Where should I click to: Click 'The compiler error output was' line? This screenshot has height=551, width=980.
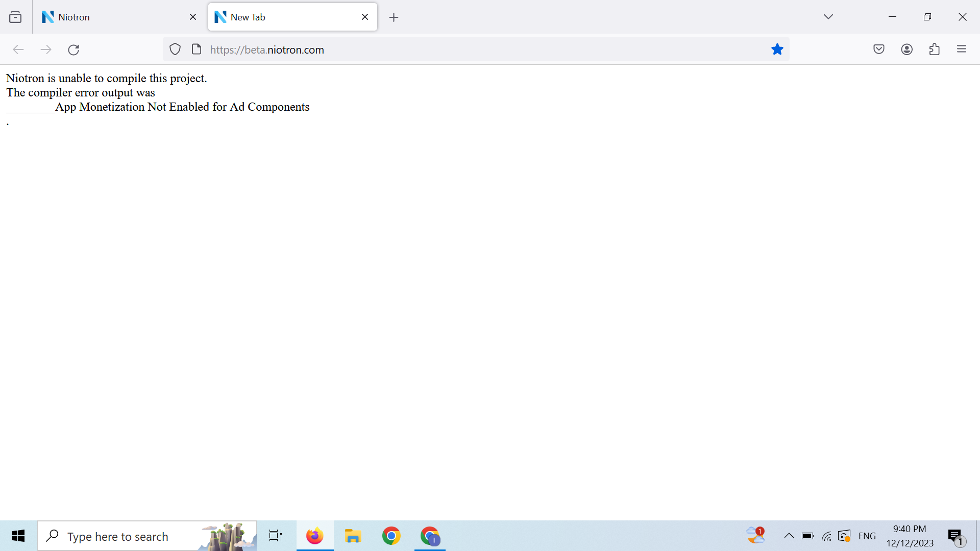(x=81, y=93)
